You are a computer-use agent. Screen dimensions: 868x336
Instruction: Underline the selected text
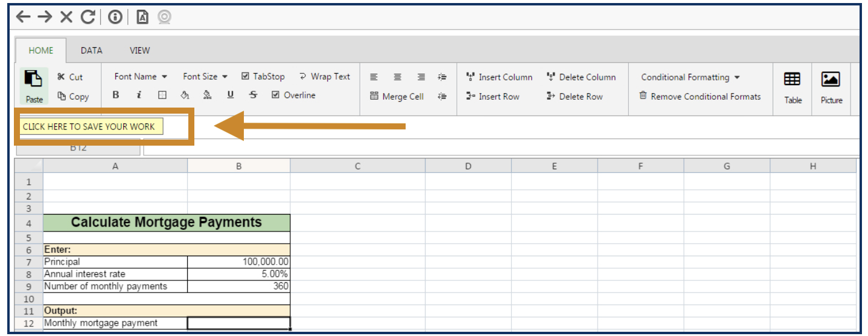pyautogui.click(x=230, y=95)
